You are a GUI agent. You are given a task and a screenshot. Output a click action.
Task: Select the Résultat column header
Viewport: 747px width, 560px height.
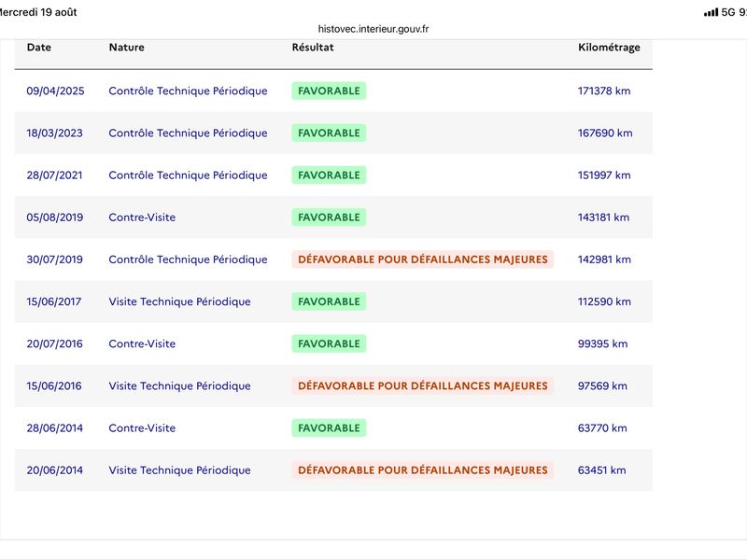pos(313,48)
